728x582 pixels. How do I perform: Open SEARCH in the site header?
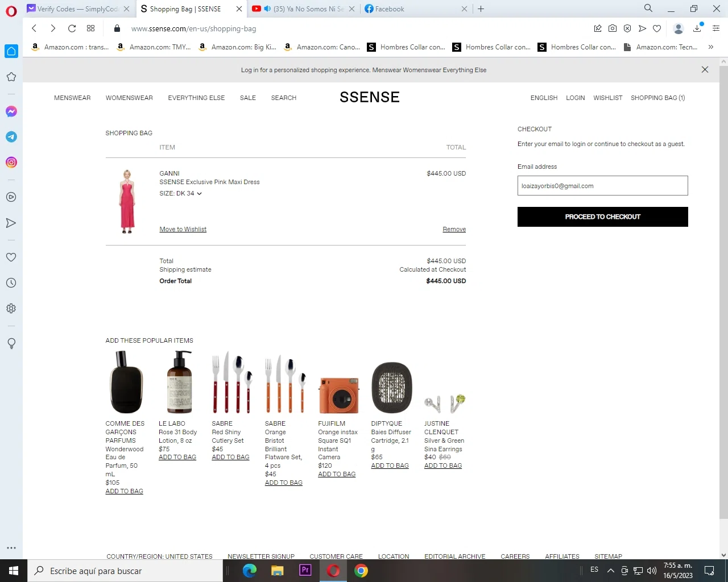pyautogui.click(x=284, y=98)
